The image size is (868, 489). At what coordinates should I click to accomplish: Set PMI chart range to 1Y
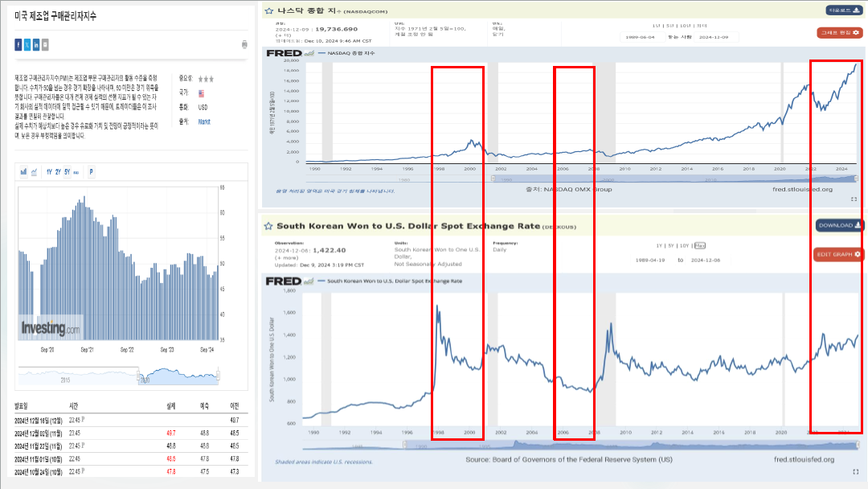[x=49, y=172]
